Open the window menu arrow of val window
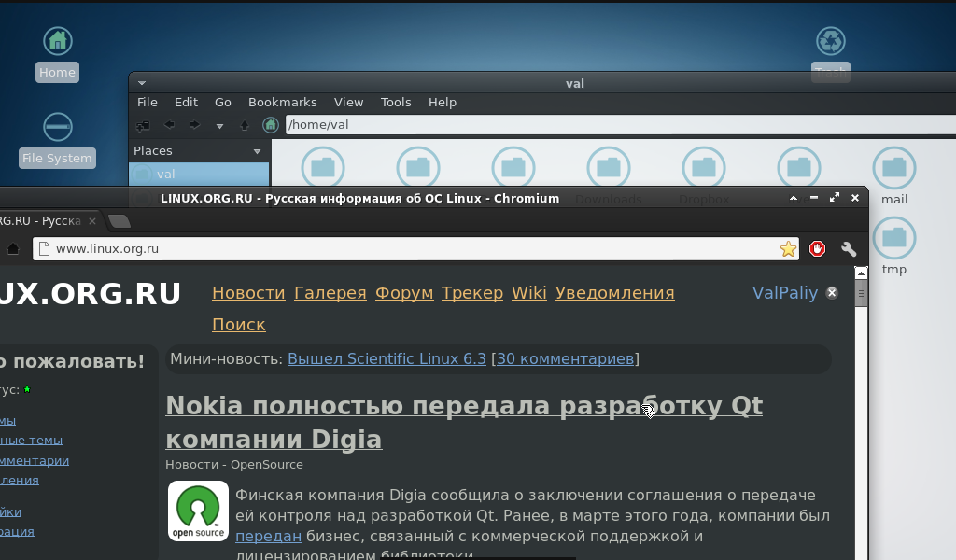The image size is (956, 560). pyautogui.click(x=142, y=83)
